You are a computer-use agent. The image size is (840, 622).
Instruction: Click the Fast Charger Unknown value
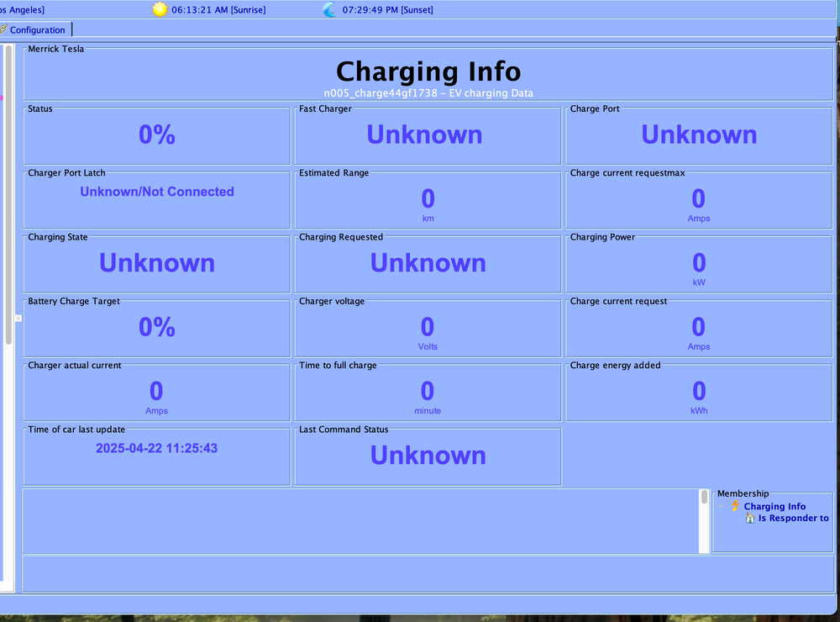coord(424,134)
